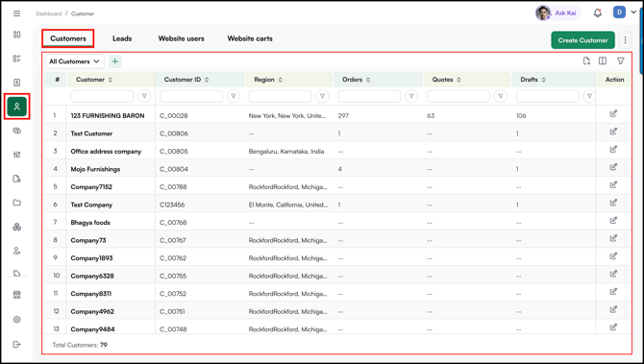Expand the D user profile menu
The height and width of the screenshot is (364, 644).
pos(625,12)
